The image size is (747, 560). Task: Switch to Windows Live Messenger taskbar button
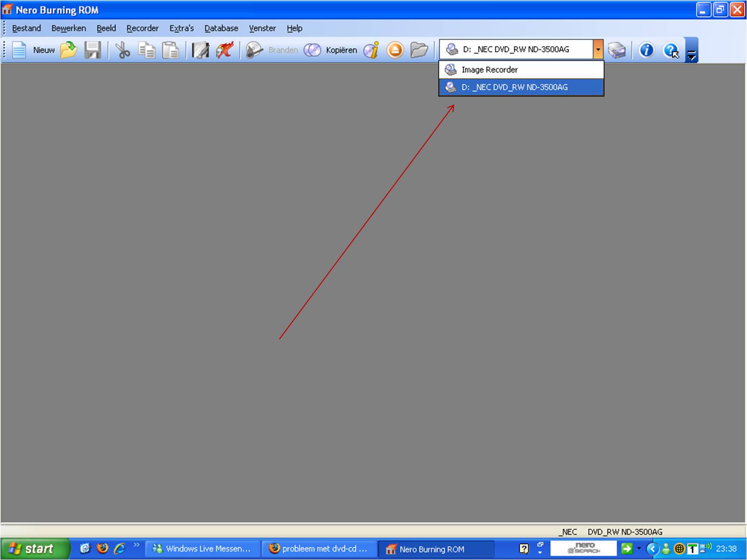[x=202, y=549]
